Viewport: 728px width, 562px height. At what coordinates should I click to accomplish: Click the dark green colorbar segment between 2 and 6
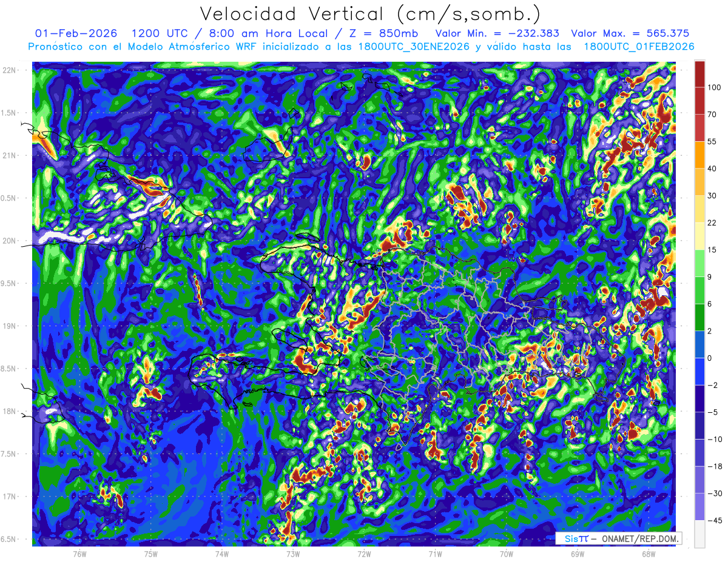(x=699, y=317)
